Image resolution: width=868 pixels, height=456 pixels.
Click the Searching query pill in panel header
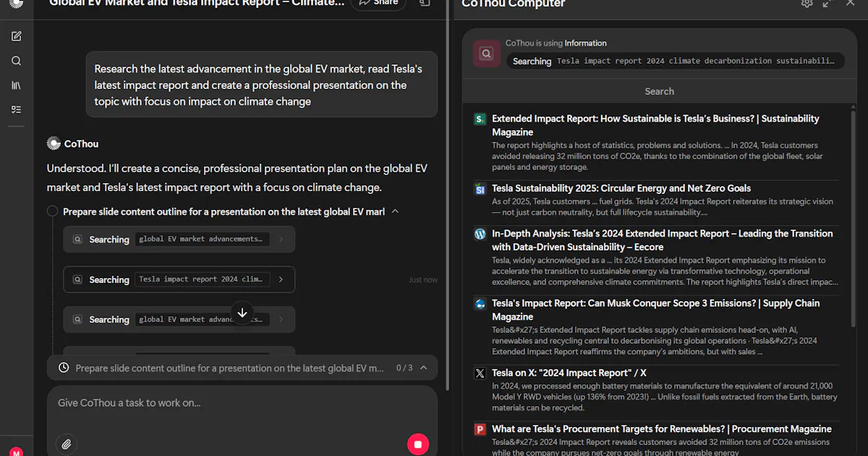pos(675,62)
